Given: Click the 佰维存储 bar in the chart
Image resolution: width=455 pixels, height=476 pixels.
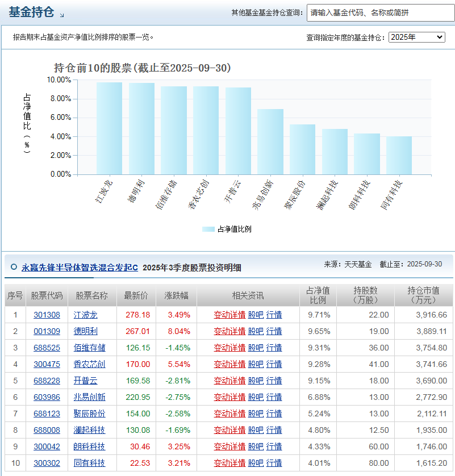Looking at the screenshot, I should (174, 131).
